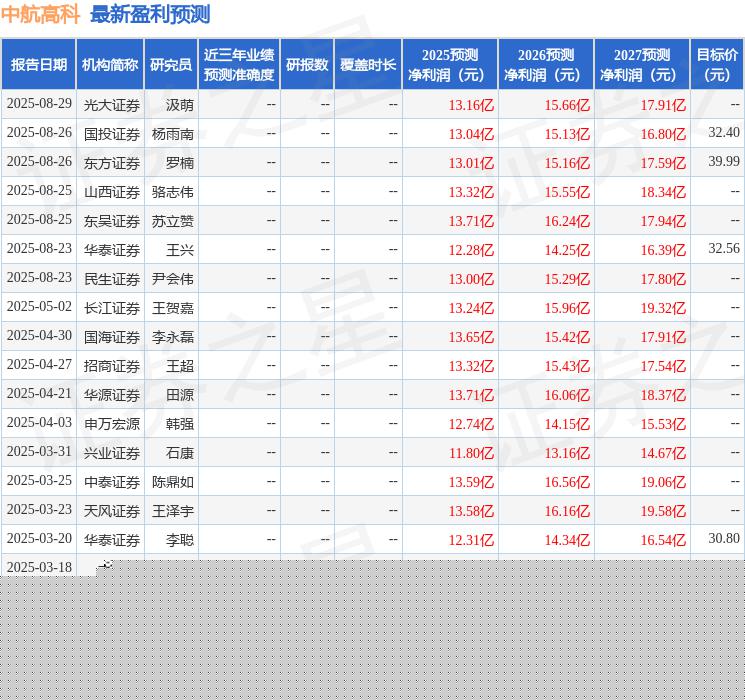This screenshot has height=700, width=745.
Task: Click institution 国海证券
Action: tap(112, 337)
